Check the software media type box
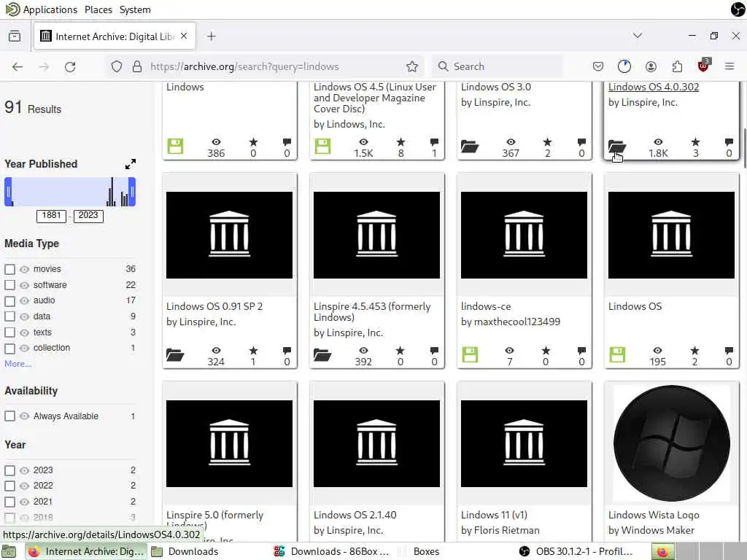This screenshot has height=560, width=747. pyautogui.click(x=9, y=285)
